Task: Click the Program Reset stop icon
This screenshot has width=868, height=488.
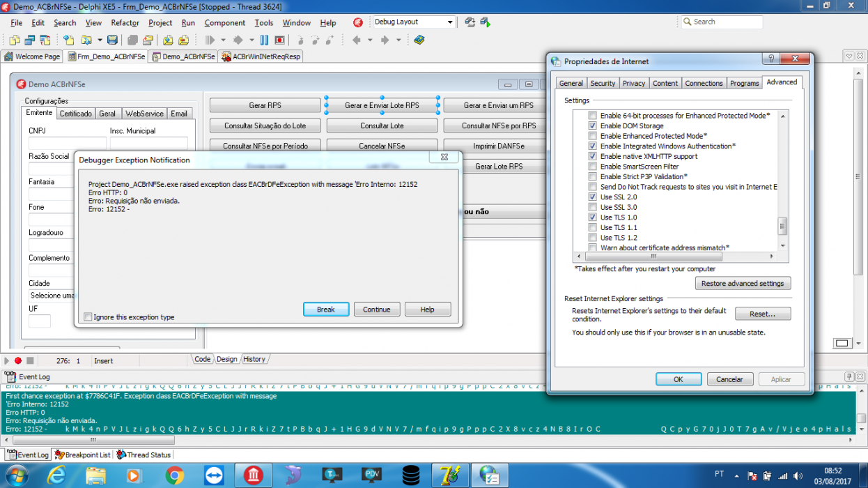Action: click(x=279, y=40)
